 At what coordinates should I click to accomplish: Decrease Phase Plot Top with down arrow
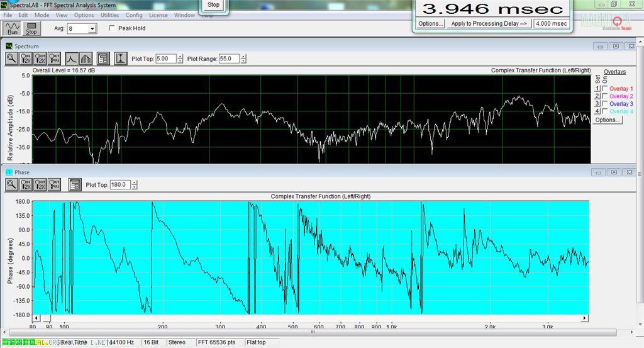tap(135, 188)
